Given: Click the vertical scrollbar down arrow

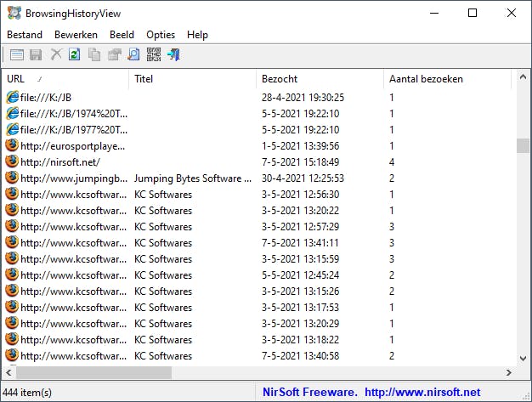Looking at the screenshot, I should (x=524, y=357).
